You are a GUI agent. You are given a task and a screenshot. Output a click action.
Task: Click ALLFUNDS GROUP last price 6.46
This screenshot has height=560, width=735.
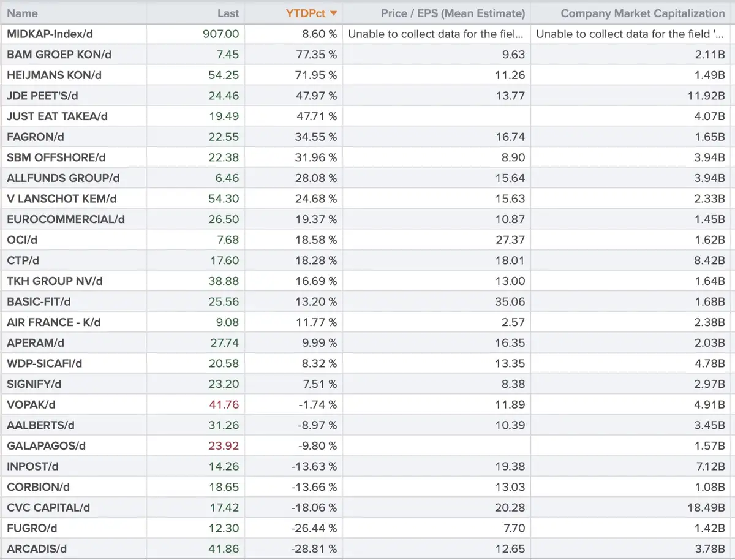(x=227, y=178)
